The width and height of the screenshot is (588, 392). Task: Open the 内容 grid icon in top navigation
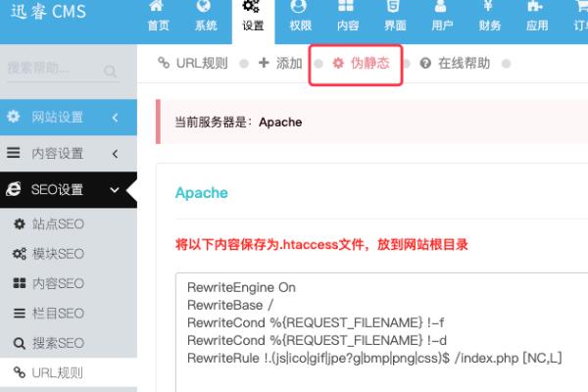click(x=346, y=5)
